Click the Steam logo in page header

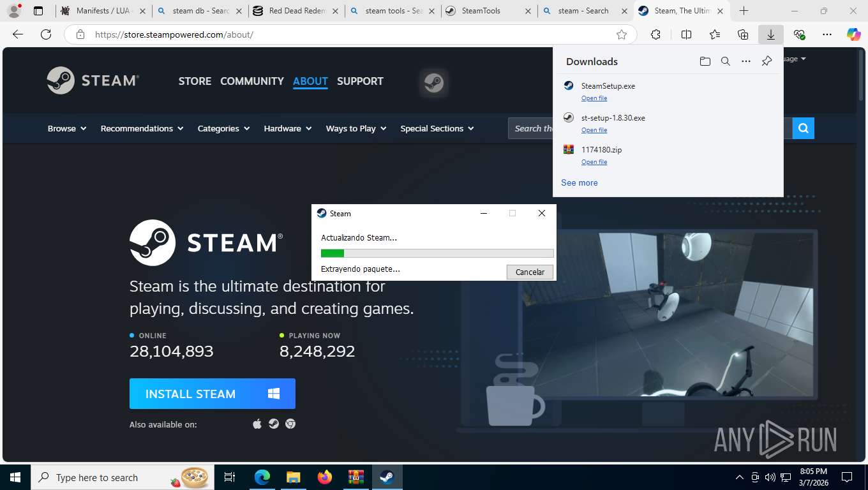(93, 80)
